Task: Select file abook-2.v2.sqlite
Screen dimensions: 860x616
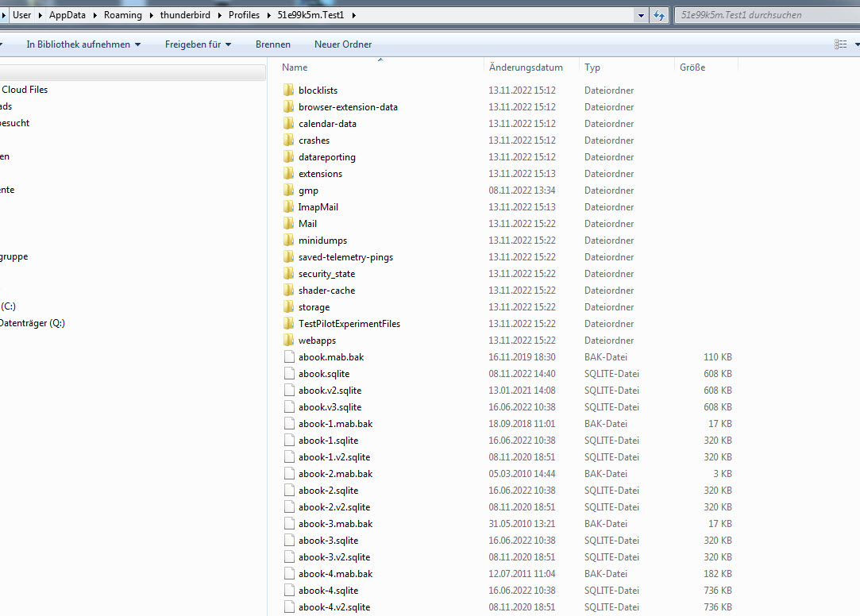Action: point(334,507)
